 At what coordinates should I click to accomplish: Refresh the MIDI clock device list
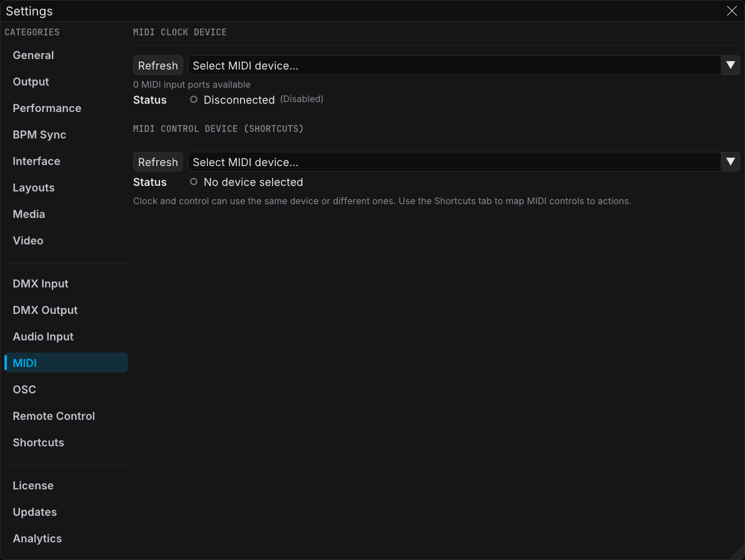click(158, 66)
